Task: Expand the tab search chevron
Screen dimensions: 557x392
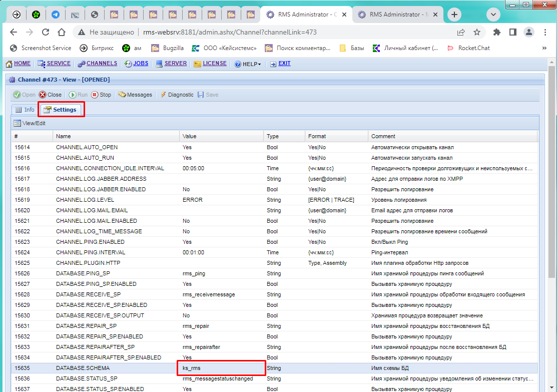Action: pyautogui.click(x=493, y=15)
